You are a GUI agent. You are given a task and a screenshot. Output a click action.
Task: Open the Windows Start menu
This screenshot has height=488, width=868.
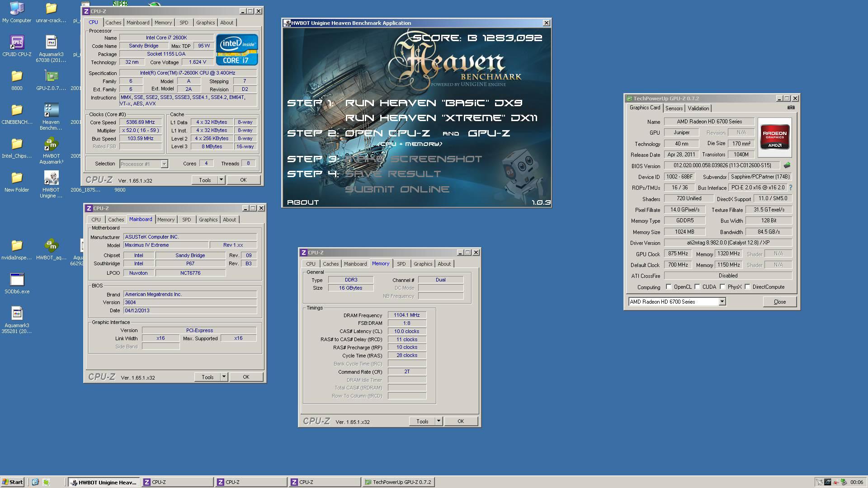click(12, 482)
